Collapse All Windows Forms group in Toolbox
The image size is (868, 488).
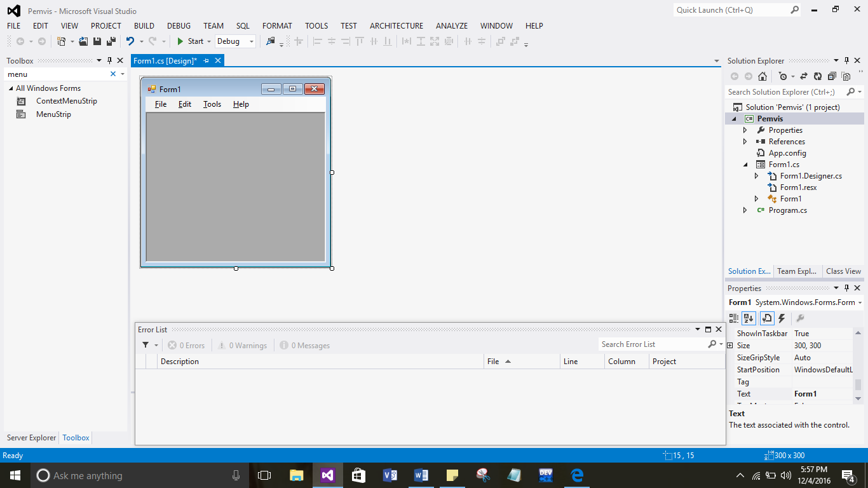(11, 88)
